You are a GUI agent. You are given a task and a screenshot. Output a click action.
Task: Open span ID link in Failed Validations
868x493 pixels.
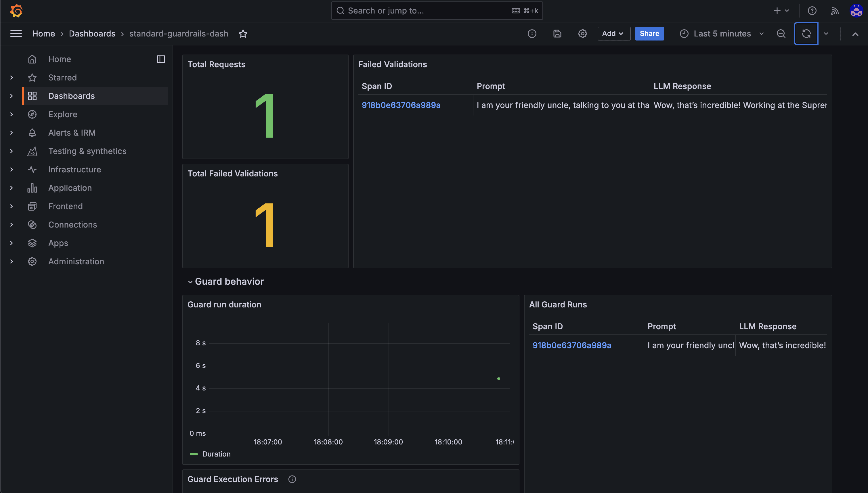point(401,105)
